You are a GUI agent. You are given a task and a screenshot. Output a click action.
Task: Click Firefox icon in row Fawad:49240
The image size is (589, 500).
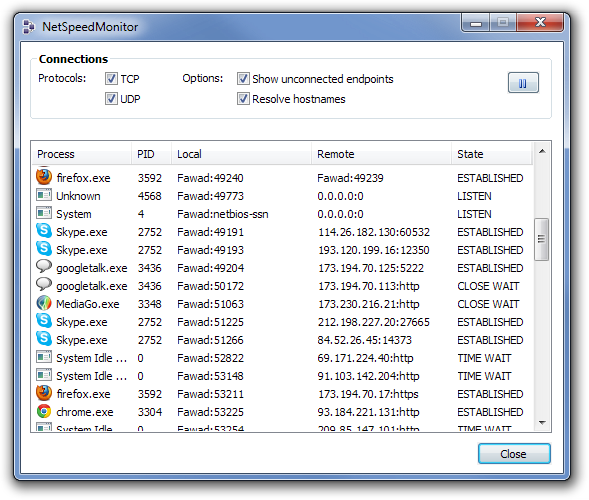pos(44,177)
